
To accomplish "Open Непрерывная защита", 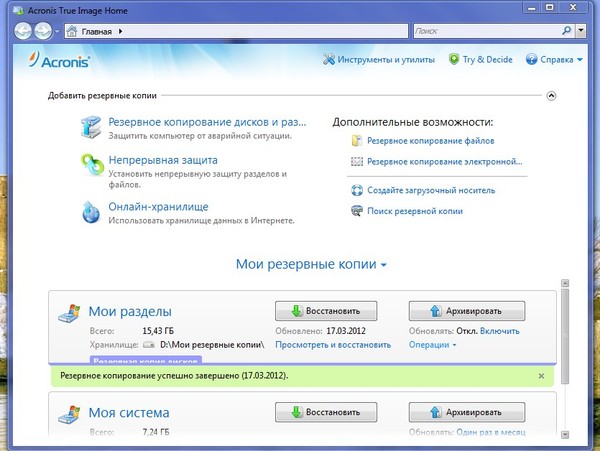I will point(163,160).
